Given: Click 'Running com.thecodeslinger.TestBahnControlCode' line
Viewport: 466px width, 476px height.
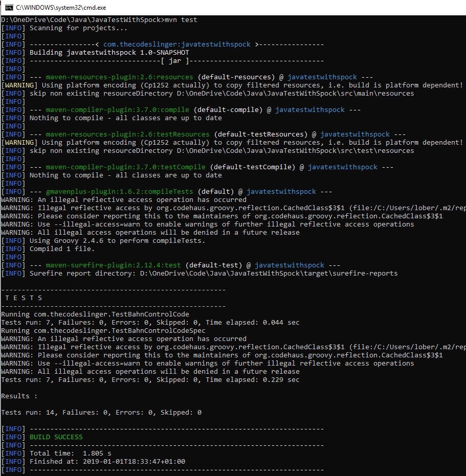Looking at the screenshot, I should click(x=95, y=314).
